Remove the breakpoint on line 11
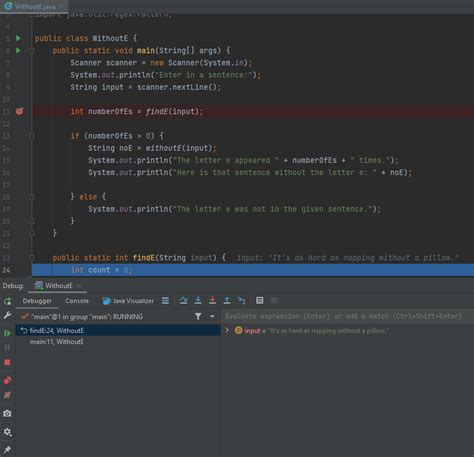This screenshot has width=474, height=457. (x=20, y=111)
